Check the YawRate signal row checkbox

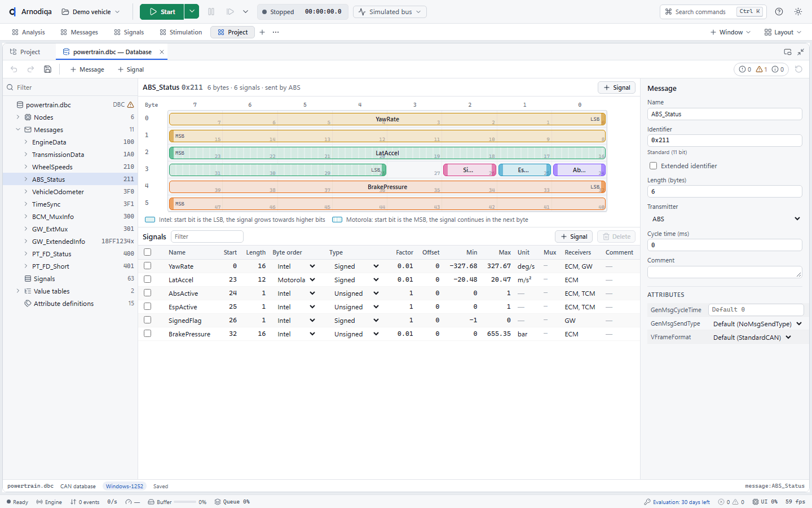point(148,266)
